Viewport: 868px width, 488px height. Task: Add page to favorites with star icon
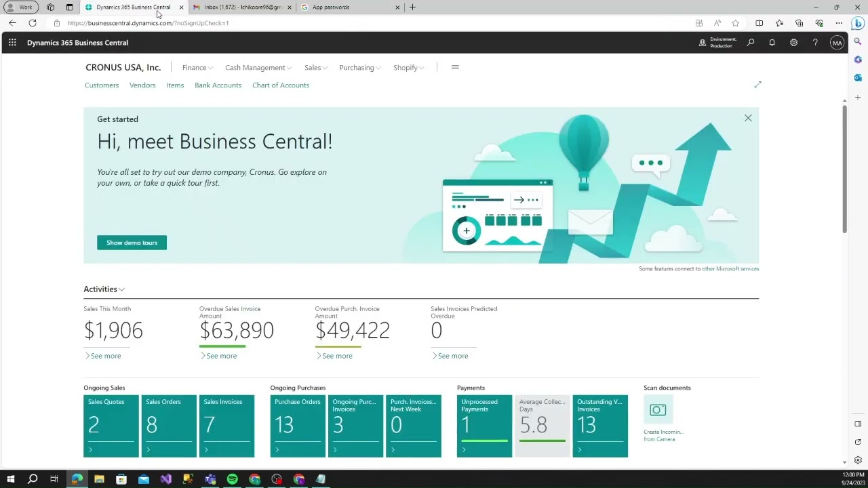pyautogui.click(x=735, y=23)
